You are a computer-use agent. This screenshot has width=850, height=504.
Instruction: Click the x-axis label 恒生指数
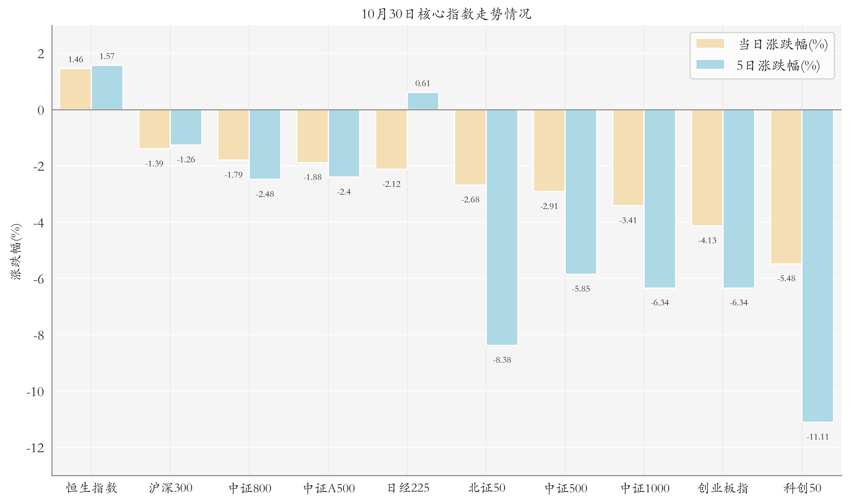91,488
